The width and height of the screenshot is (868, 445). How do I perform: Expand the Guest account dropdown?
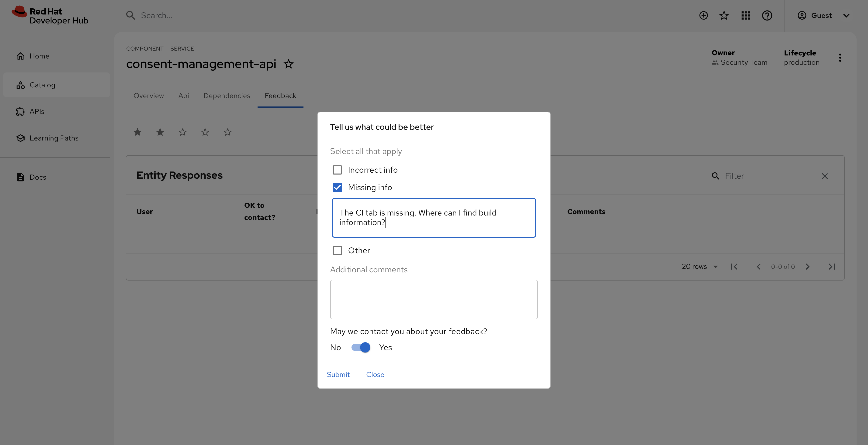[x=846, y=15]
